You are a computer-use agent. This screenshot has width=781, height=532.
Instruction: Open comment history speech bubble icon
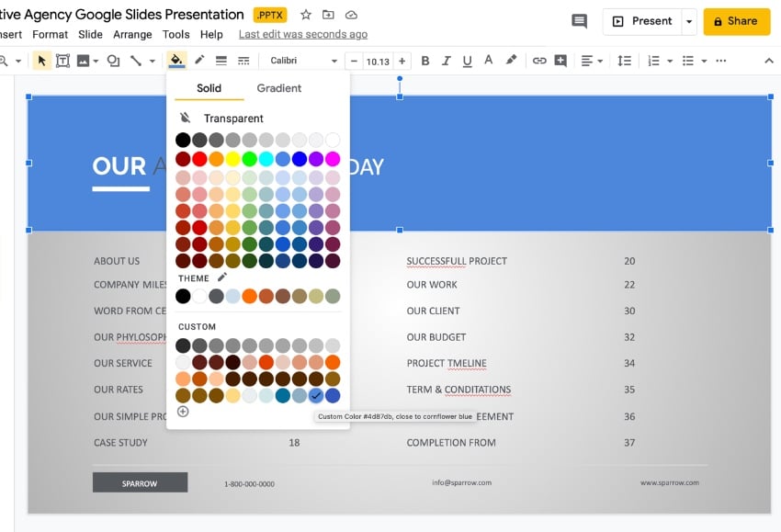(x=579, y=21)
